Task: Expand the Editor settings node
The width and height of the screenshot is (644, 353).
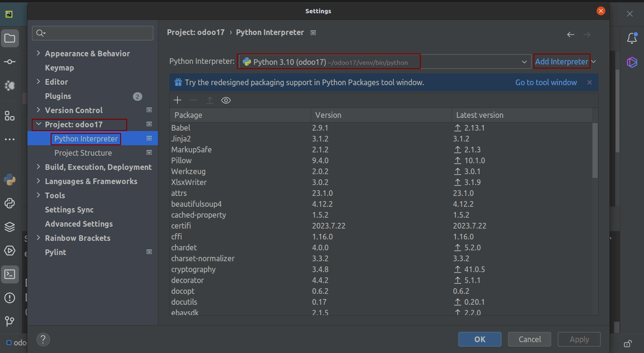Action: click(x=38, y=82)
